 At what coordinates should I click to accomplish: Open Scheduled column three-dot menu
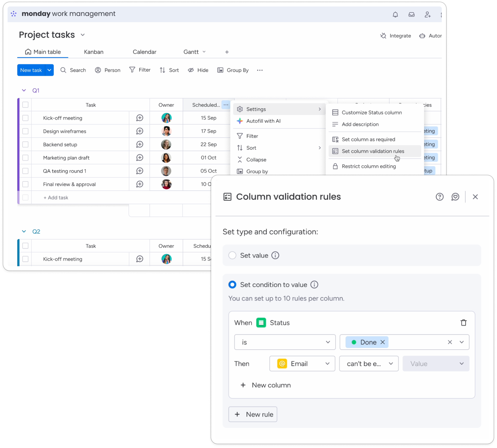click(x=226, y=105)
